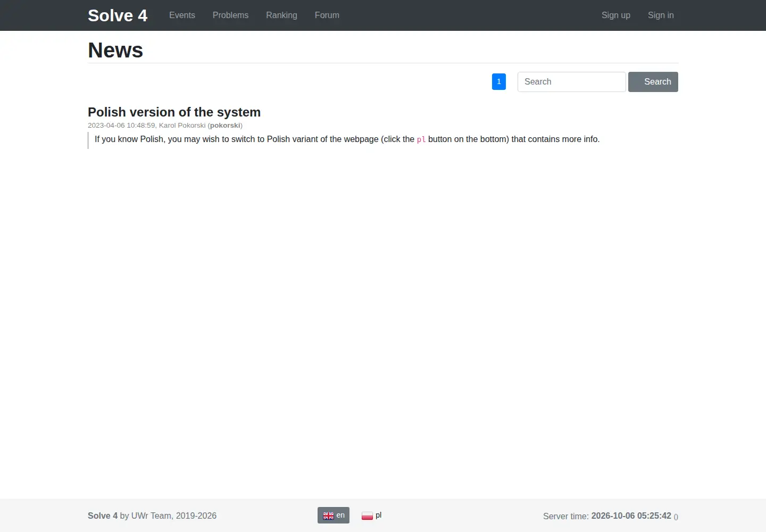Open the Events page
Viewport: 766px width, 532px height.
tap(182, 15)
